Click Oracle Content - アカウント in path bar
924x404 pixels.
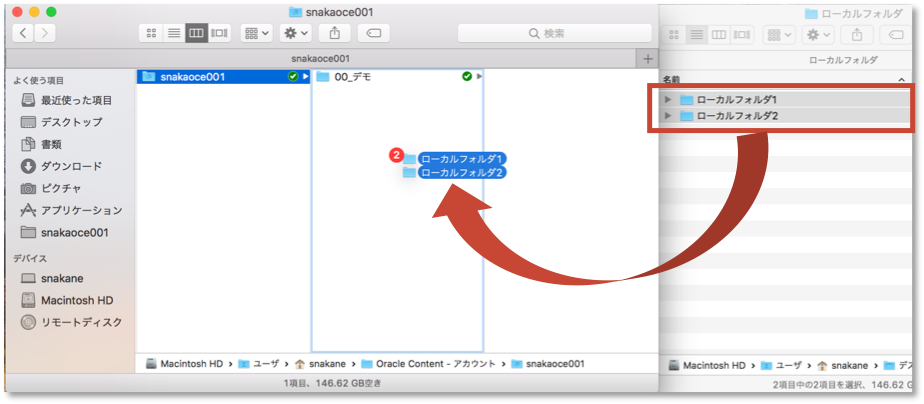click(435, 364)
